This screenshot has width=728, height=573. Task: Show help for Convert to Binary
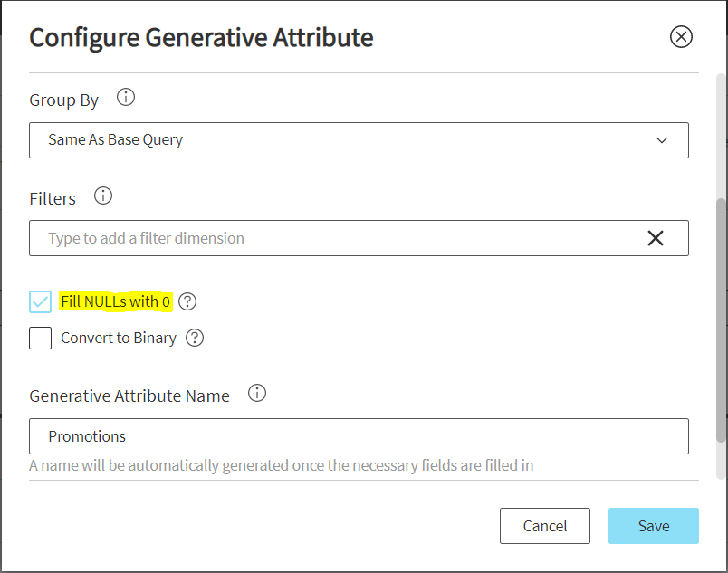(x=195, y=338)
